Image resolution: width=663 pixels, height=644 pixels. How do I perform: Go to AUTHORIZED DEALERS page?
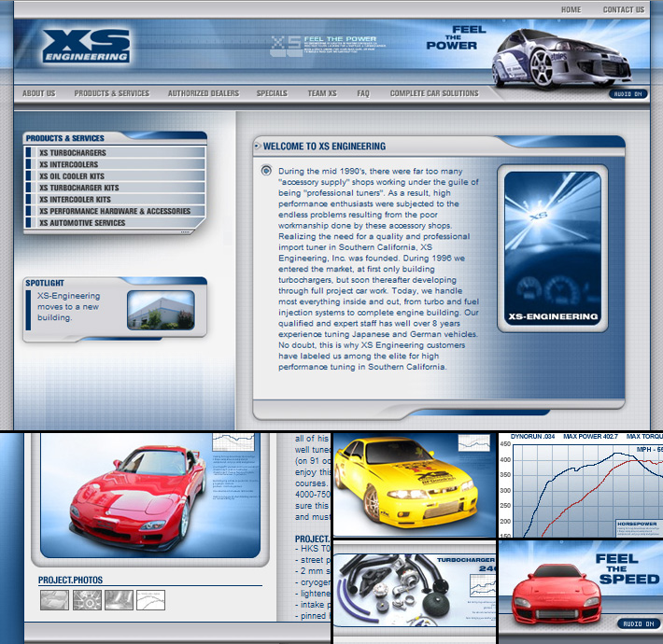[204, 93]
